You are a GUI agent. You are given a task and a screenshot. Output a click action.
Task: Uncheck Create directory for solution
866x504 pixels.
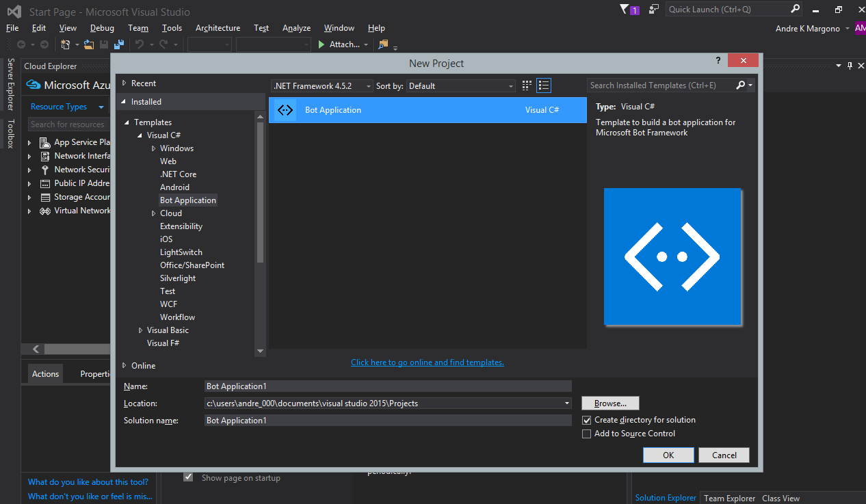(586, 420)
